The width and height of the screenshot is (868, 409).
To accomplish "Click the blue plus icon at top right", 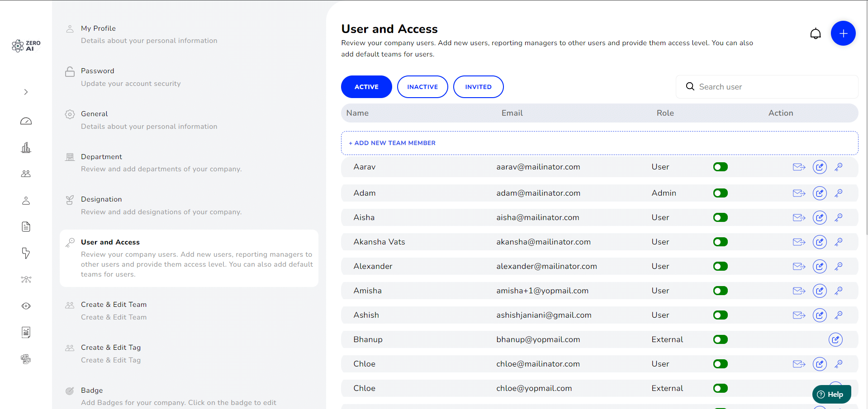I will coord(843,33).
